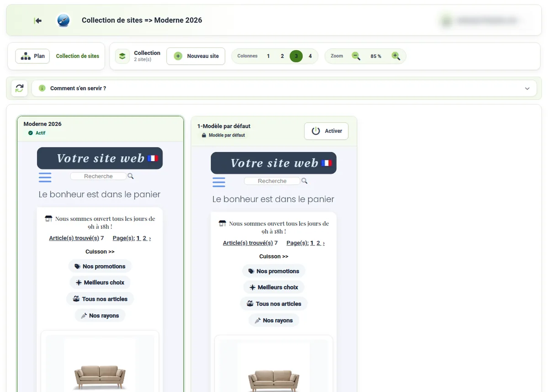Screen dimensions: 548x392
Task: Open hamburger menu in Moderne 2026 preview
Action: (45, 178)
